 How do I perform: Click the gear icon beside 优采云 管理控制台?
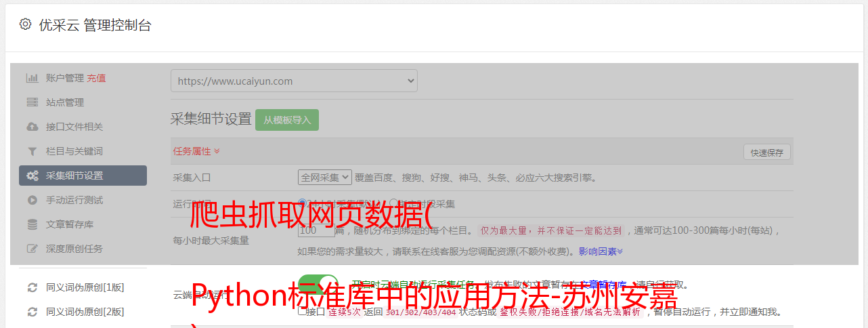(x=25, y=24)
